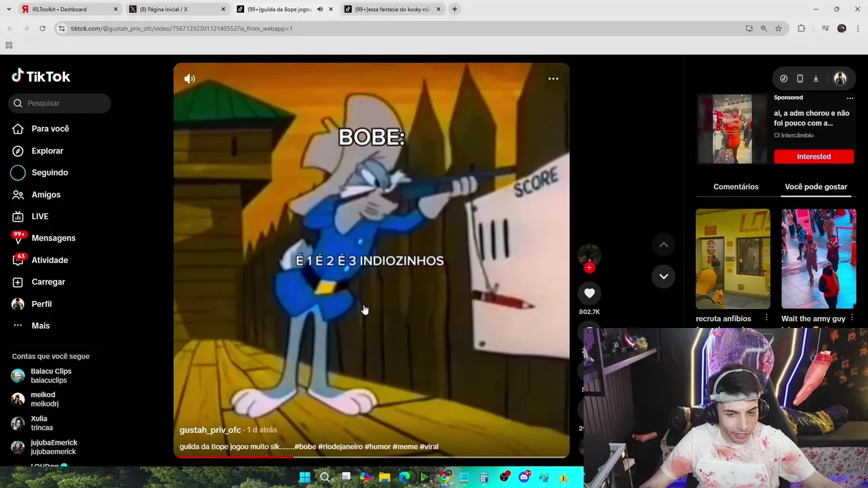The image size is (868, 488).
Task: Focus the Pesquisar search field
Action: 60,103
